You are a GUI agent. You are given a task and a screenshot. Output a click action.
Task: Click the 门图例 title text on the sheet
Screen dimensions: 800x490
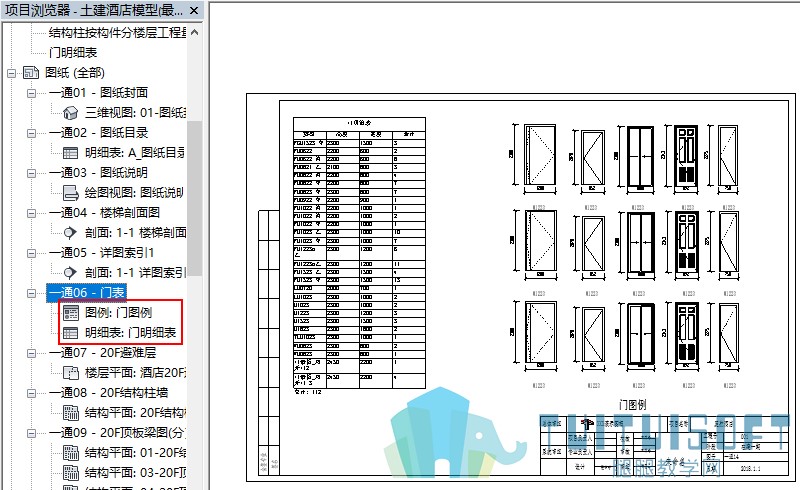point(632,405)
